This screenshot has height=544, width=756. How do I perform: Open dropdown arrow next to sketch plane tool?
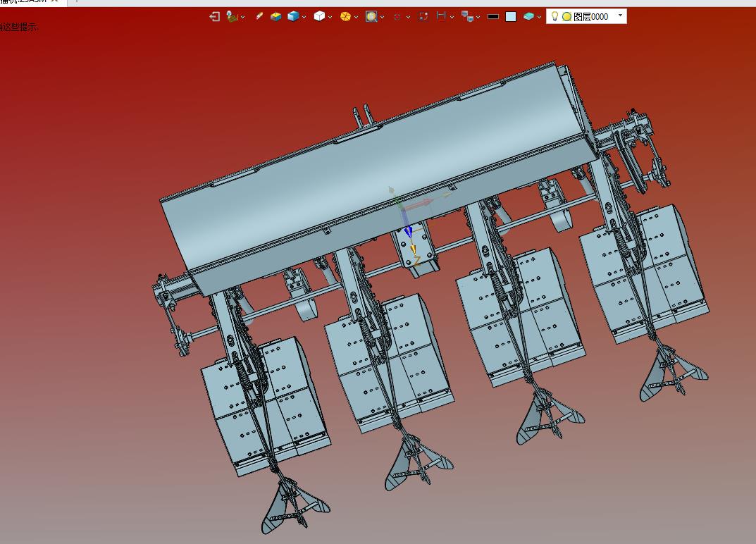point(242,18)
